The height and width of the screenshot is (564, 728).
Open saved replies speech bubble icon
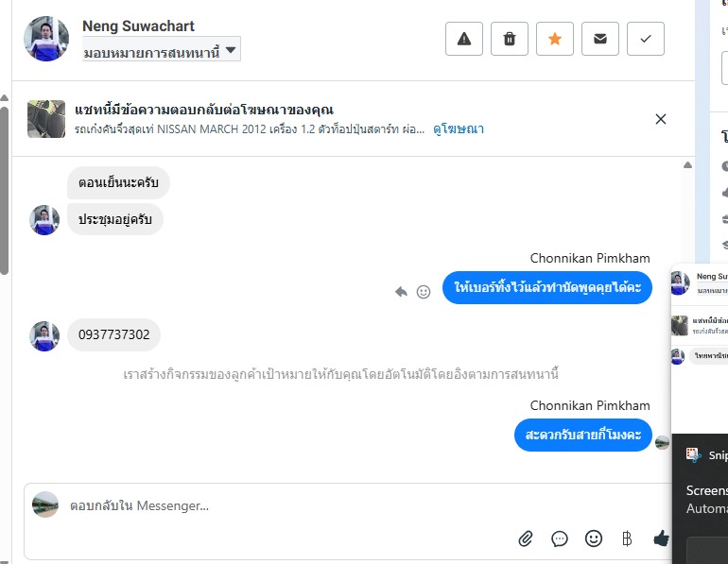point(560,538)
